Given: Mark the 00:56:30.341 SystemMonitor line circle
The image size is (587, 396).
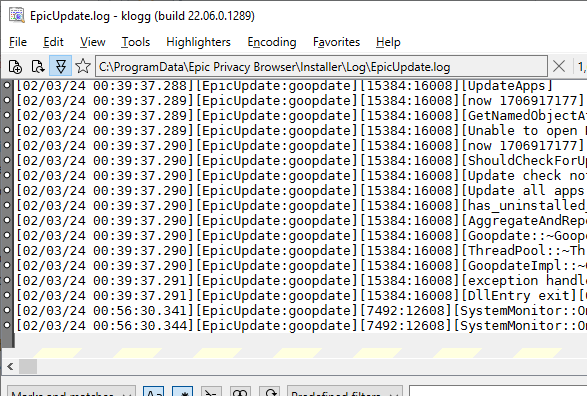Looking at the screenshot, I should tap(7, 310).
